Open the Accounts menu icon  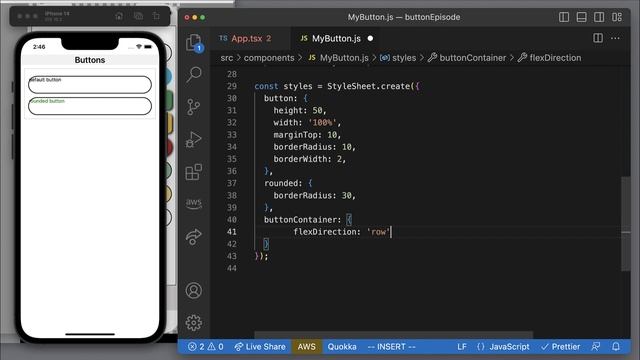pos(194,291)
